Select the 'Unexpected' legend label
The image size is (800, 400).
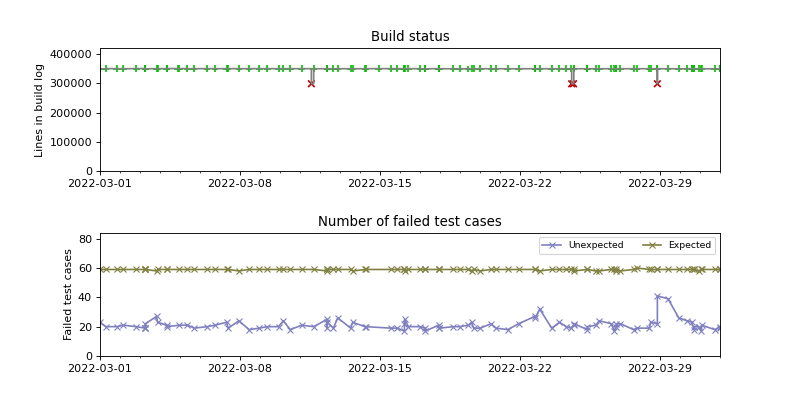pos(595,245)
